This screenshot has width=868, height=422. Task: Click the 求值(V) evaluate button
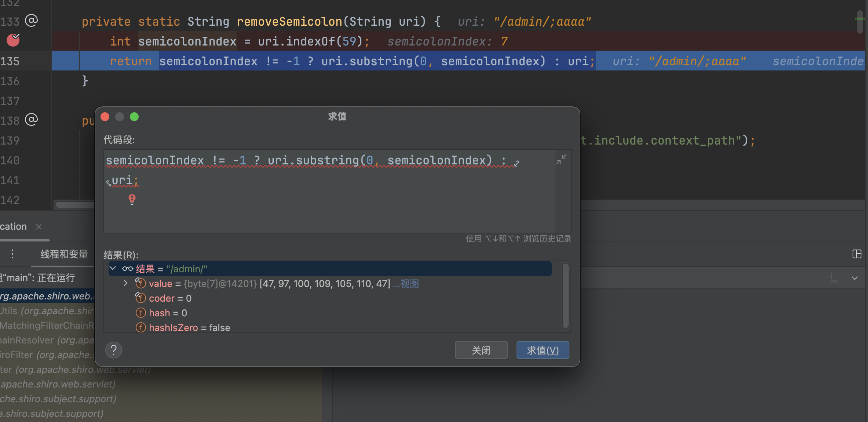(x=543, y=350)
